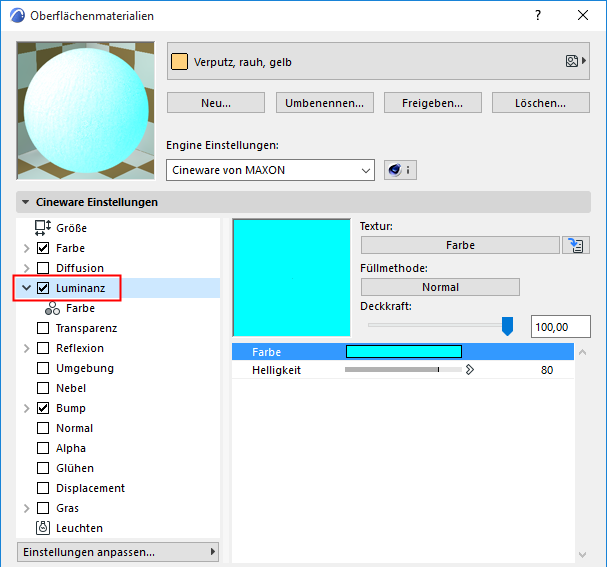Open the Einstellungen anpassen menu arrow

pyautogui.click(x=212, y=552)
